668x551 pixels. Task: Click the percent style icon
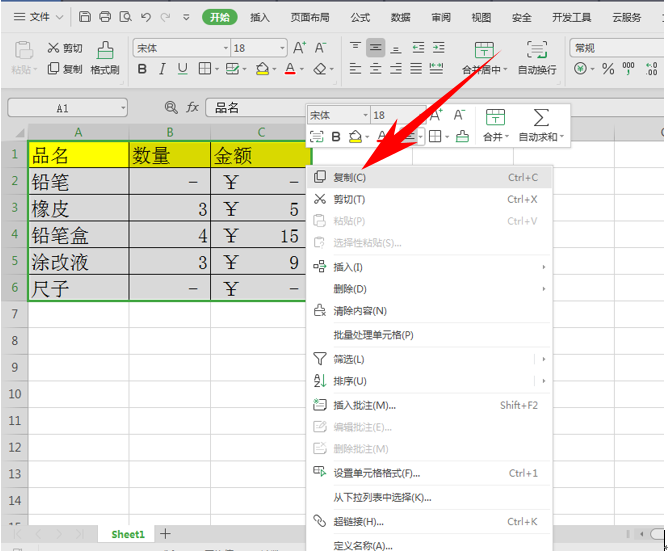(x=608, y=69)
